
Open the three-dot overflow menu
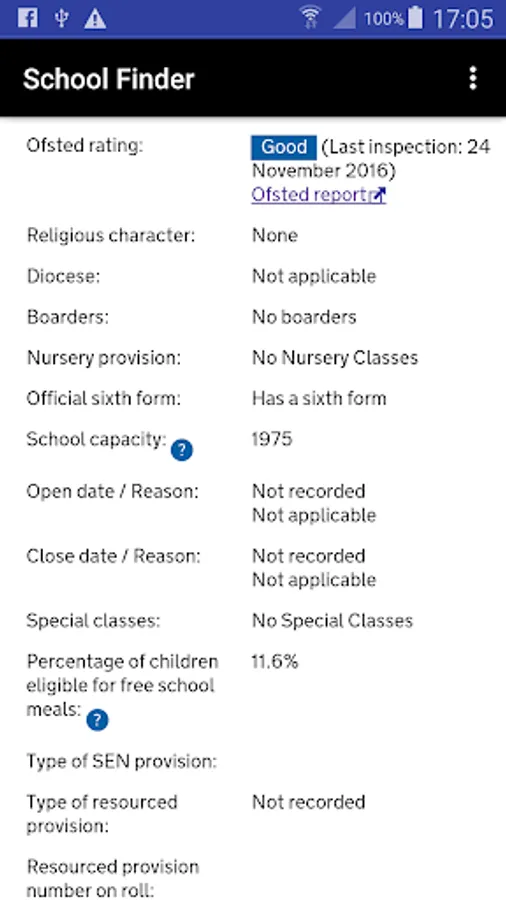[x=473, y=78]
